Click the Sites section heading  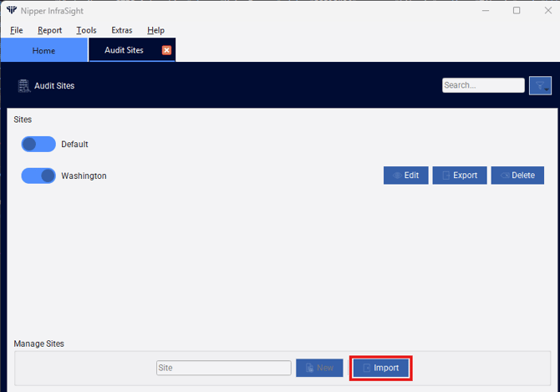click(x=23, y=120)
